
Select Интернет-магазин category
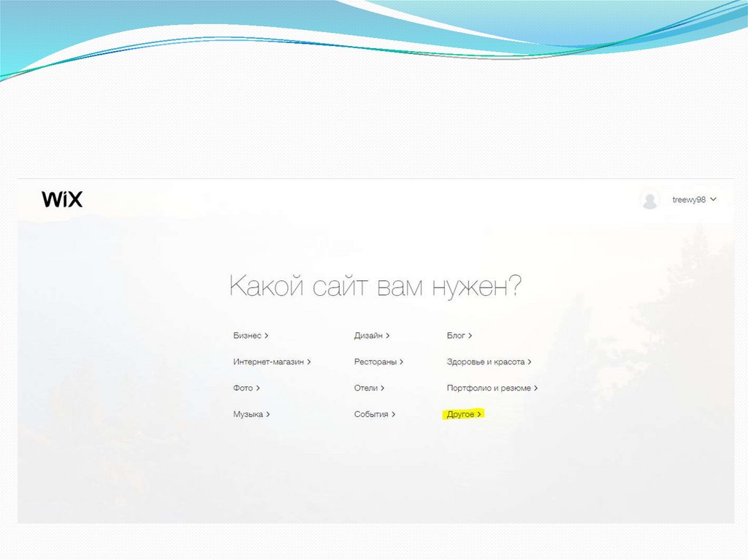click(x=268, y=361)
